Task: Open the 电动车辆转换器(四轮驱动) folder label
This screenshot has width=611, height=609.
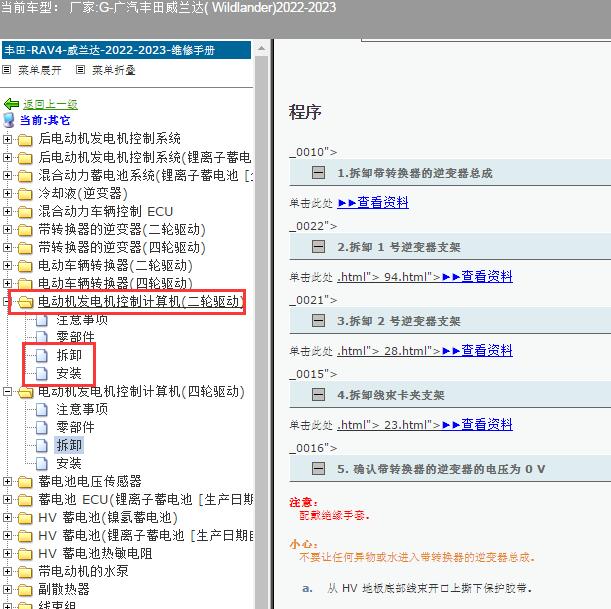Action: (115, 283)
